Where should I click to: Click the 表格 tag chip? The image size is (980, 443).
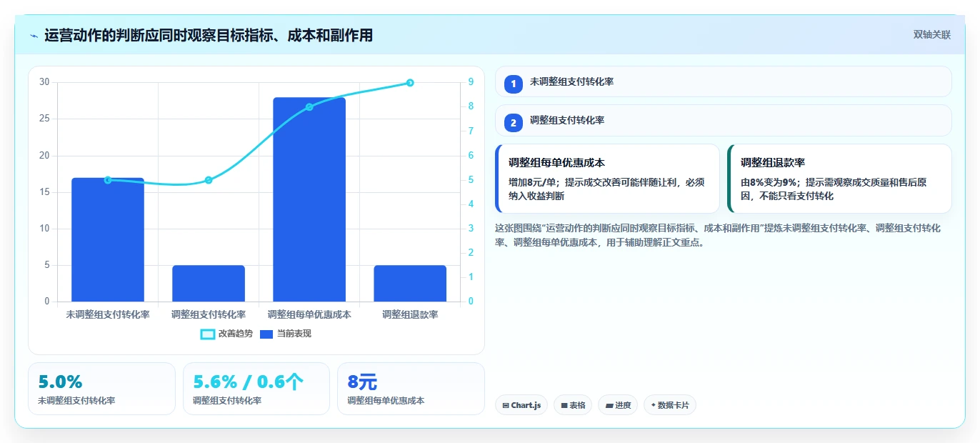click(573, 405)
